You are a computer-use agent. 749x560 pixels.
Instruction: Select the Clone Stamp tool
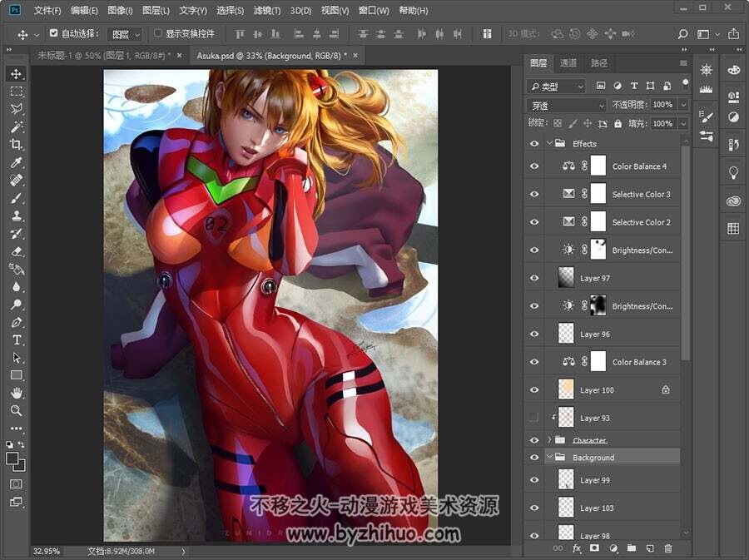[17, 216]
